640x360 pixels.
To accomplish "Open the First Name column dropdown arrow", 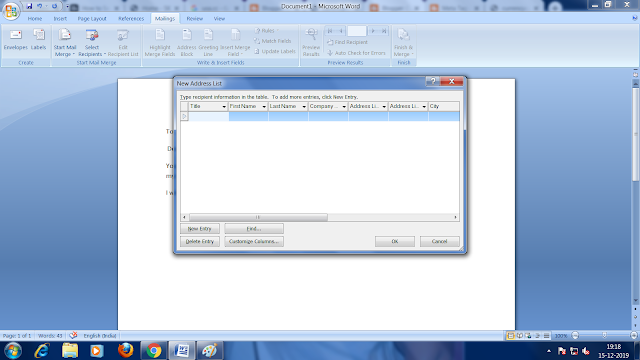I will pos(264,107).
